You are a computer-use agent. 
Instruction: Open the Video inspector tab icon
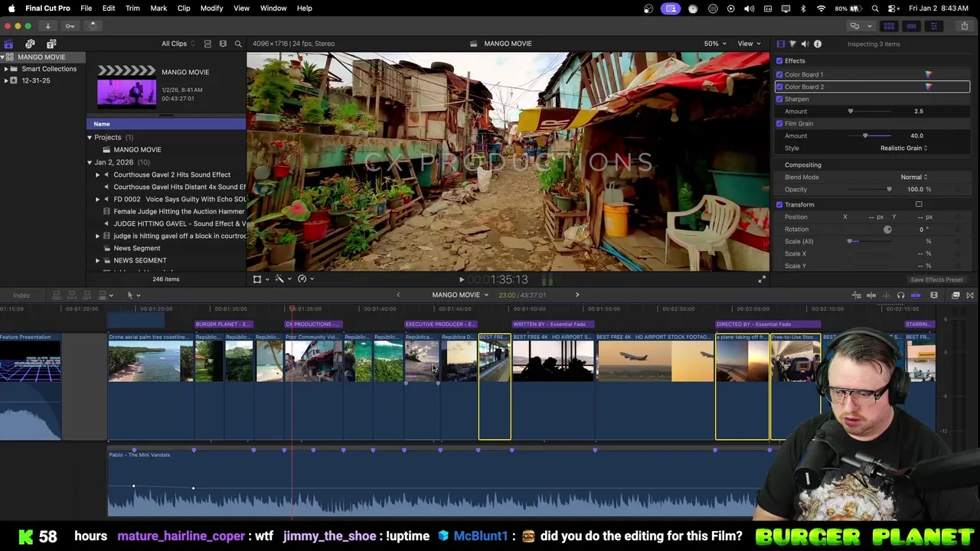pyautogui.click(x=780, y=44)
